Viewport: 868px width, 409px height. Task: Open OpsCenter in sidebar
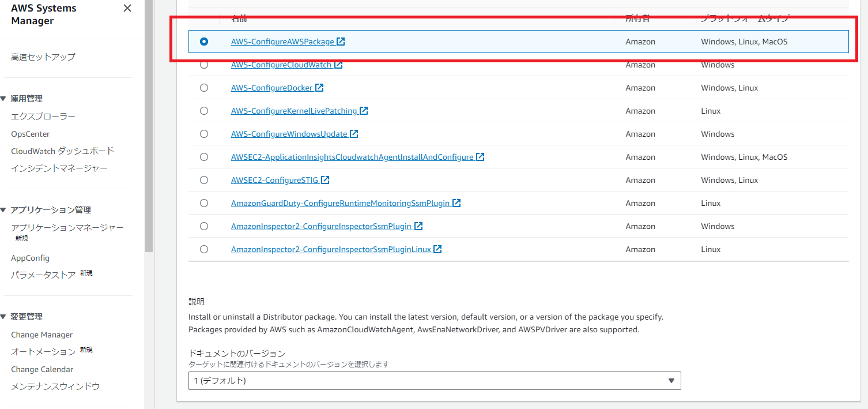[31, 134]
